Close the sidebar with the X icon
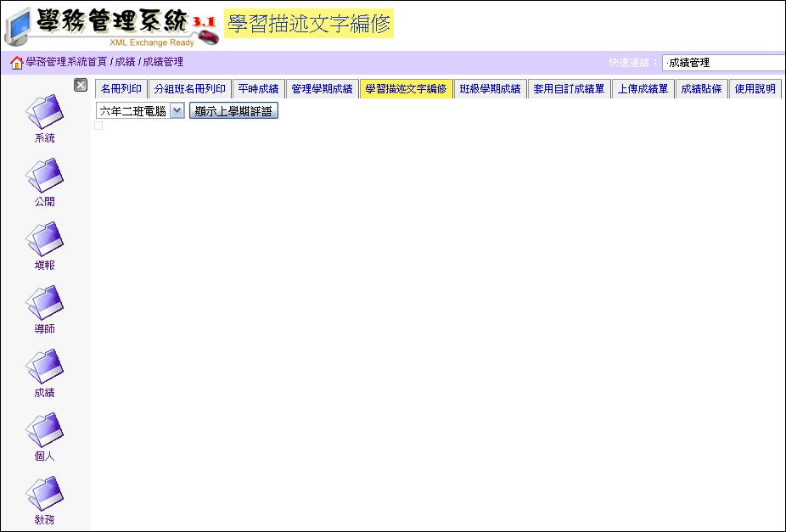 point(80,85)
